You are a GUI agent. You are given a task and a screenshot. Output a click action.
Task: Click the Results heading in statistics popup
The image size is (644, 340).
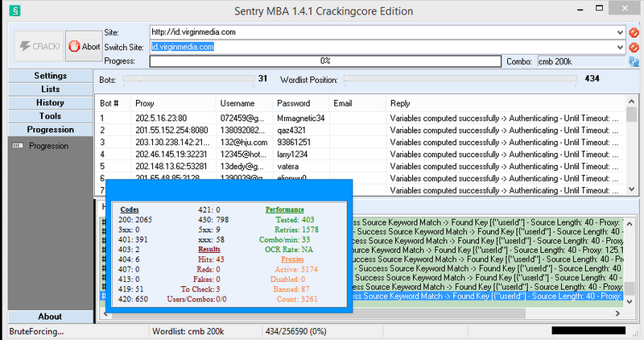[209, 249]
